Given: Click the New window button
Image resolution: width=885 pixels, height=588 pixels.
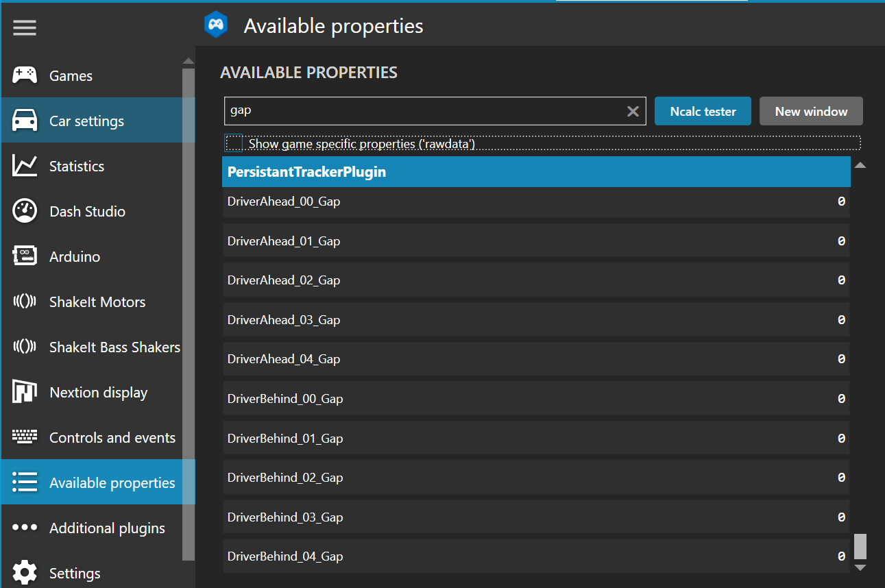Looking at the screenshot, I should 812,111.
